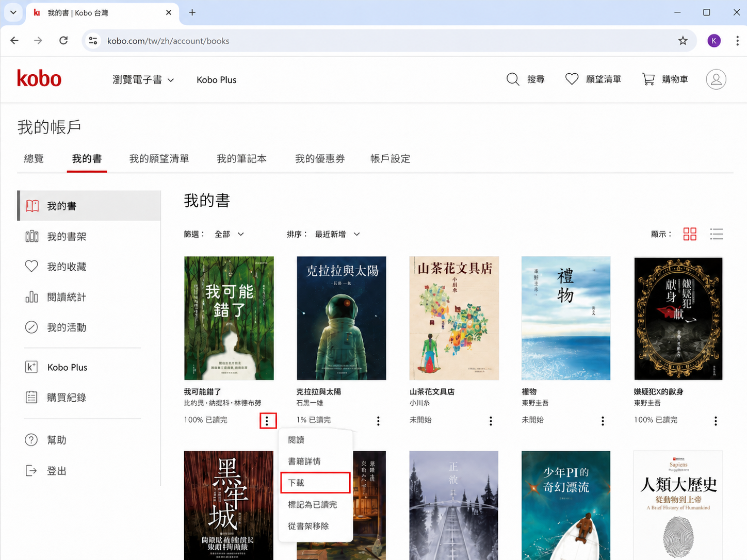Click the 山茶花文具店 book cover
This screenshot has height=560, width=747.
pyautogui.click(x=454, y=318)
